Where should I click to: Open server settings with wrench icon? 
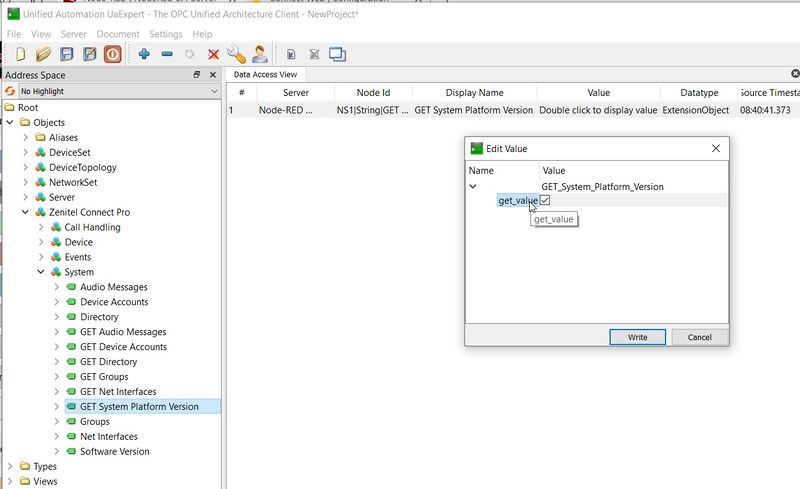(x=236, y=54)
